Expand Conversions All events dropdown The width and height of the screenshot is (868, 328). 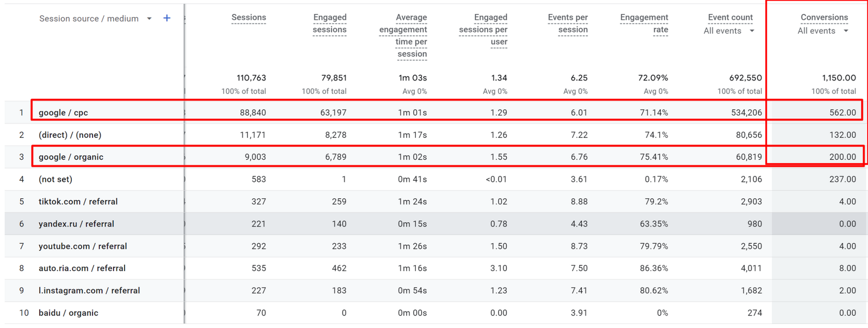pos(846,31)
